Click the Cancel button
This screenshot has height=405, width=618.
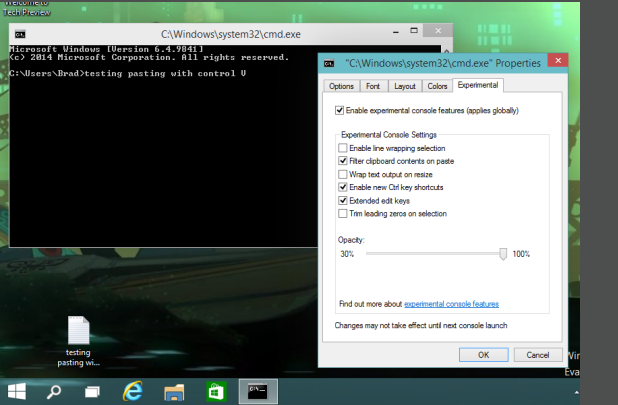pos(538,355)
